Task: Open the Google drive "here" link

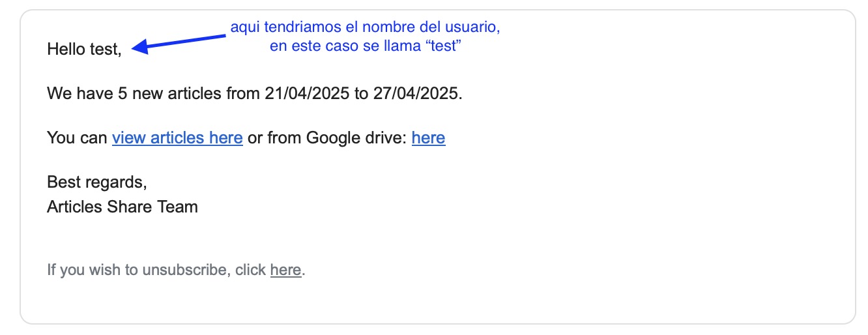Action: 428,138
